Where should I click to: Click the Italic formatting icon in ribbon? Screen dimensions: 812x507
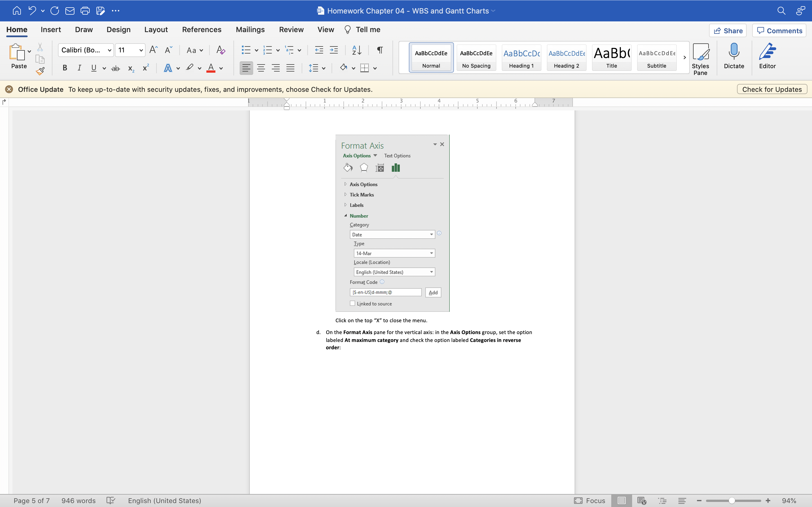79,68
